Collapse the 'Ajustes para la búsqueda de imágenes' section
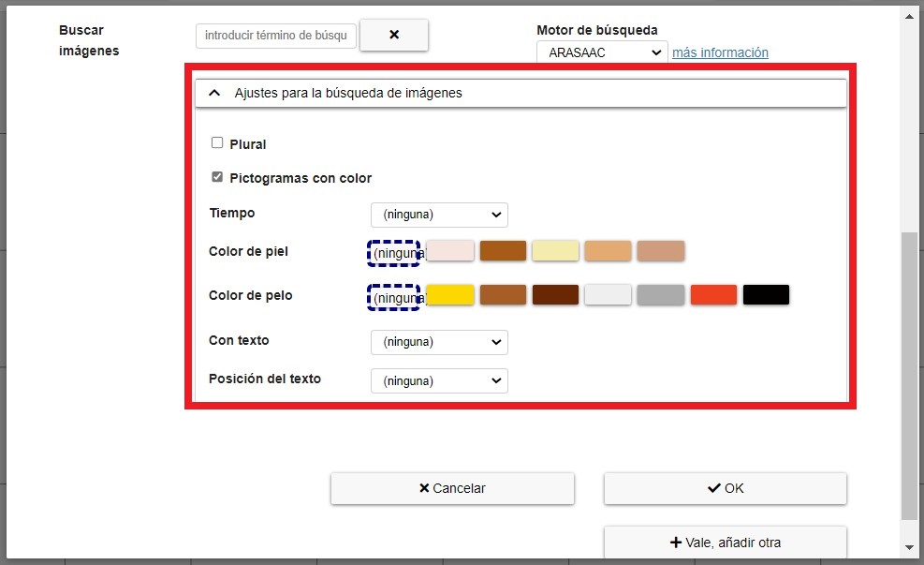This screenshot has width=924, height=565. click(213, 93)
